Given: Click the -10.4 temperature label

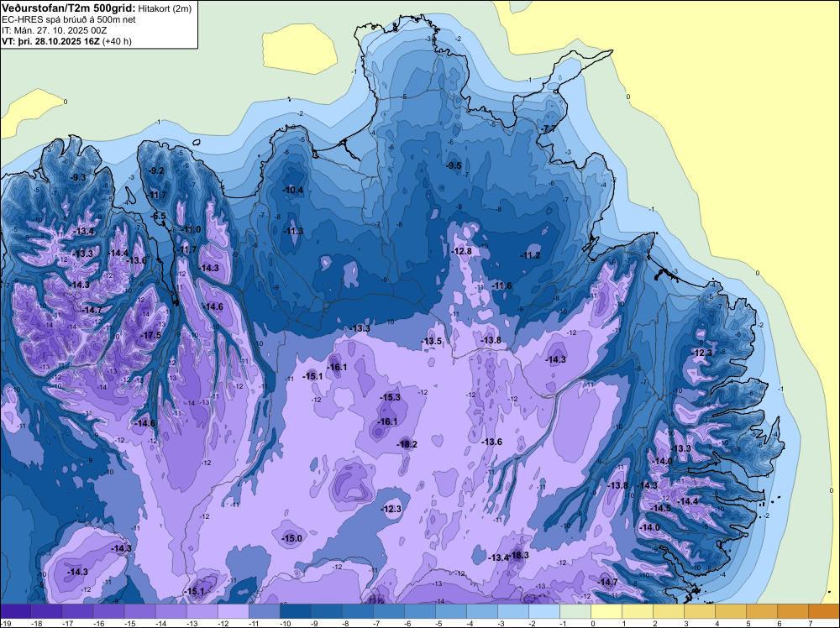Looking at the screenshot, I should point(293,190).
